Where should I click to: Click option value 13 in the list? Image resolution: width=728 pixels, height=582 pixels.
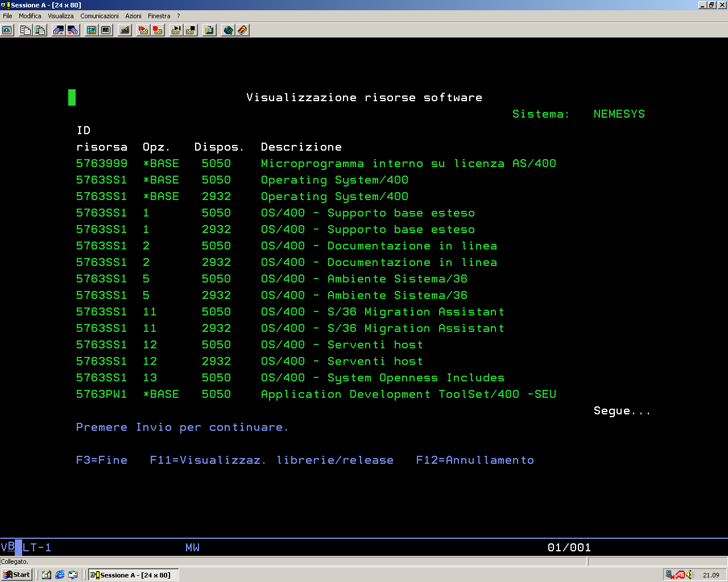[x=150, y=377]
